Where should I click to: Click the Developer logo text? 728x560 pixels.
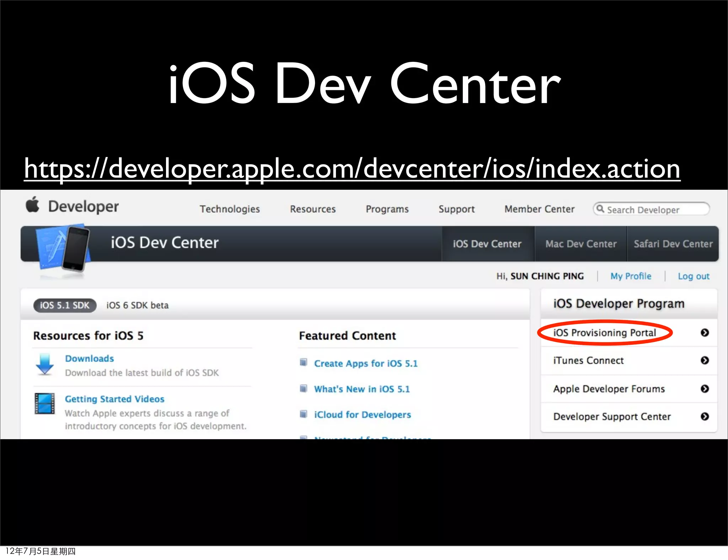pyautogui.click(x=84, y=206)
